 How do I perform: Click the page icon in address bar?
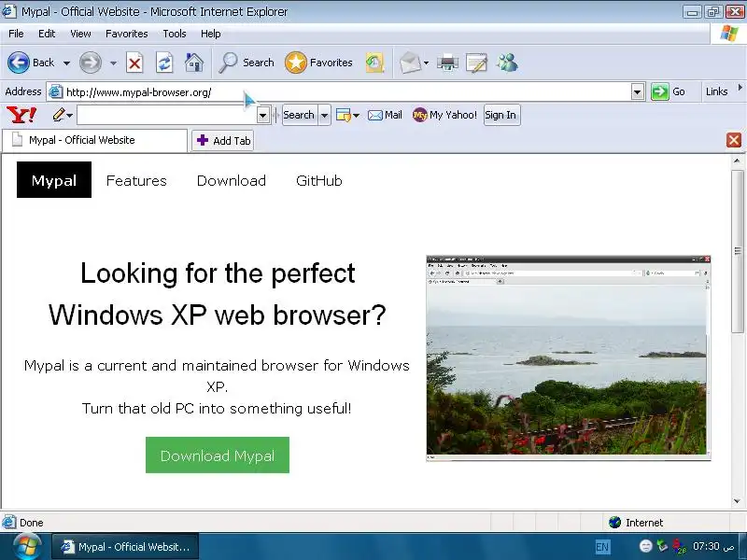pos(56,91)
